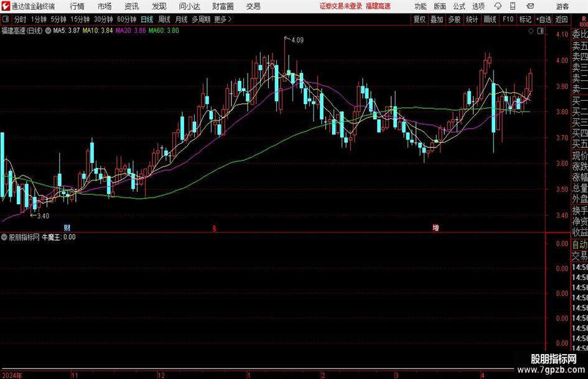Screen dimensions: 588x379
Task: Click the 标记 mark button
Action: coord(525,19)
